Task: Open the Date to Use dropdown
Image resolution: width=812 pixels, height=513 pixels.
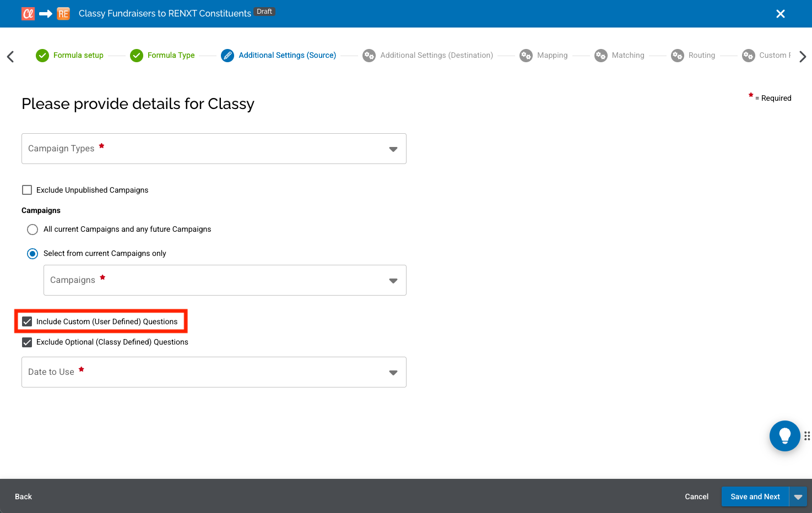Action: coord(393,372)
